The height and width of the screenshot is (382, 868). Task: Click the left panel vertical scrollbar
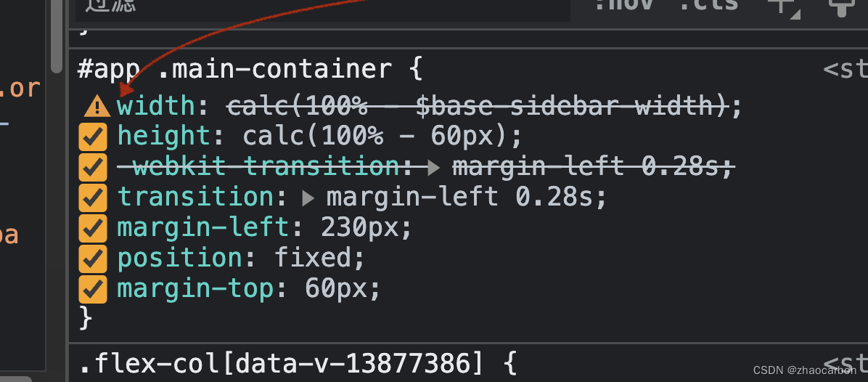[56, 36]
